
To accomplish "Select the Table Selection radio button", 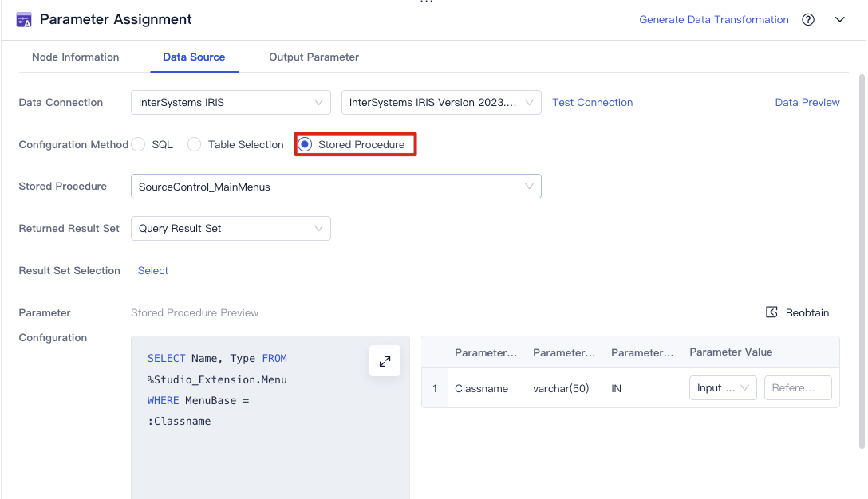I will coord(194,144).
